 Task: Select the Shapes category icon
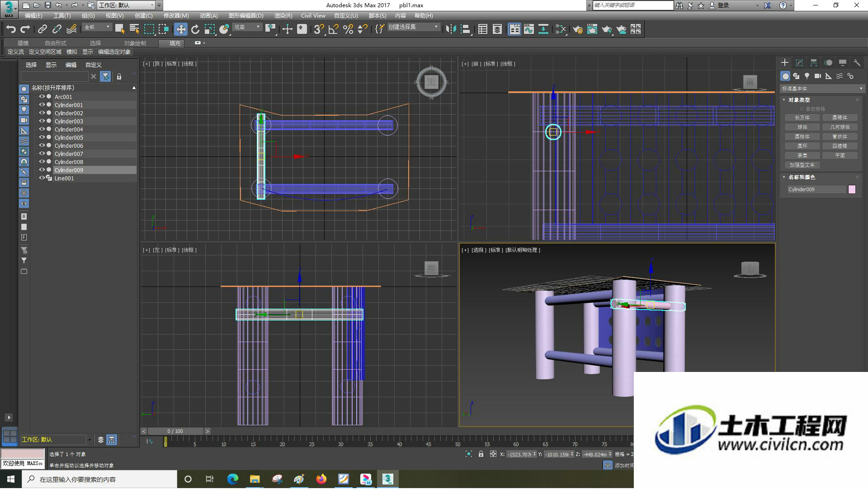796,76
